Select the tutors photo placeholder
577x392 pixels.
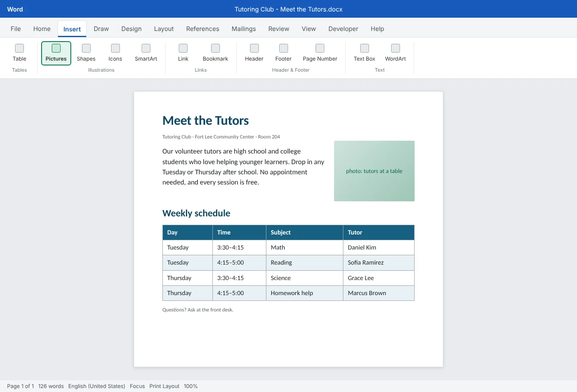click(x=374, y=171)
